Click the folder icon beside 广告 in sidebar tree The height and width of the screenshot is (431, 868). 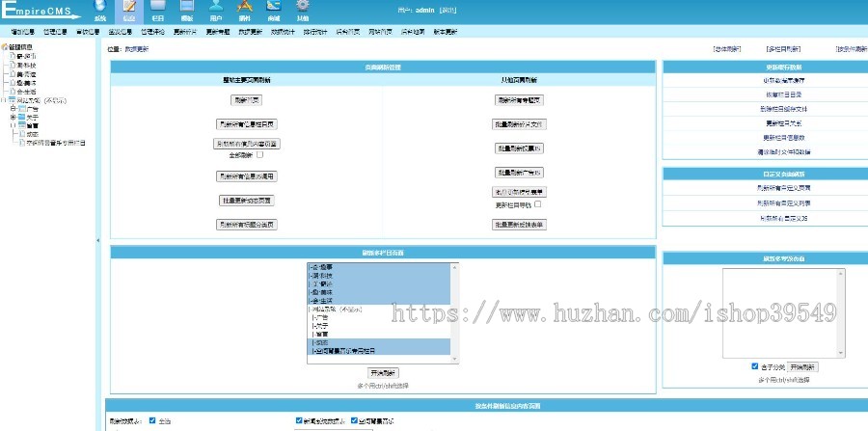click(21, 109)
